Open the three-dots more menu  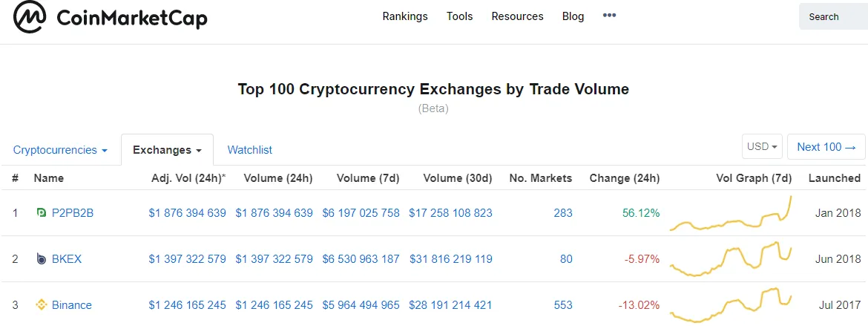pyautogui.click(x=610, y=16)
